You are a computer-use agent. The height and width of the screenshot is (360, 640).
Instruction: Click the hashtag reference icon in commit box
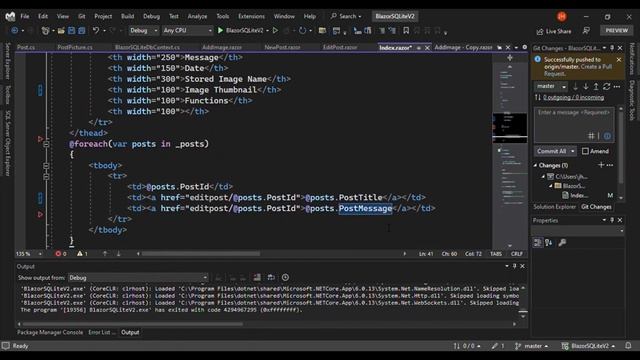(591, 136)
